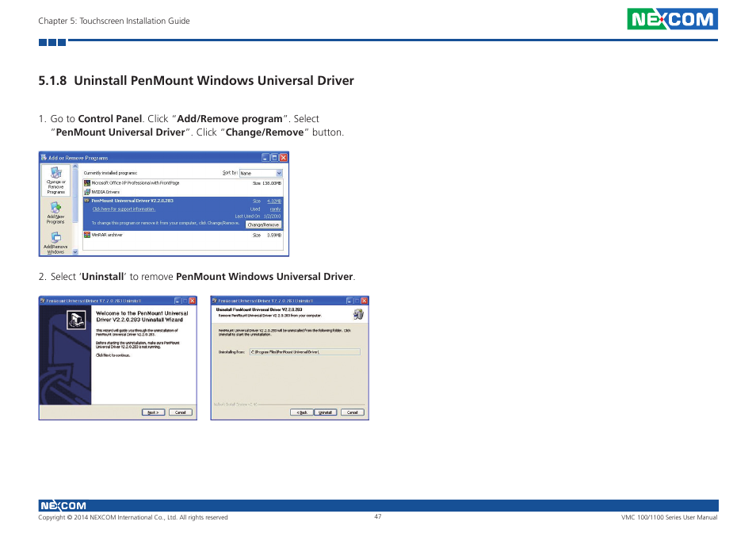Close the Uninstall PenMount dialog window
This screenshot has height=533, width=756.
tap(365, 301)
